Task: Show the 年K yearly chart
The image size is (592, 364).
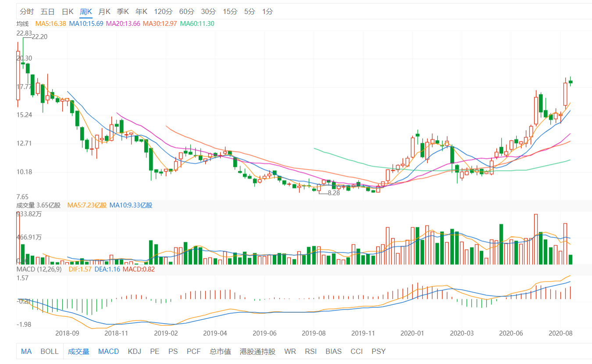Action: click(x=141, y=11)
